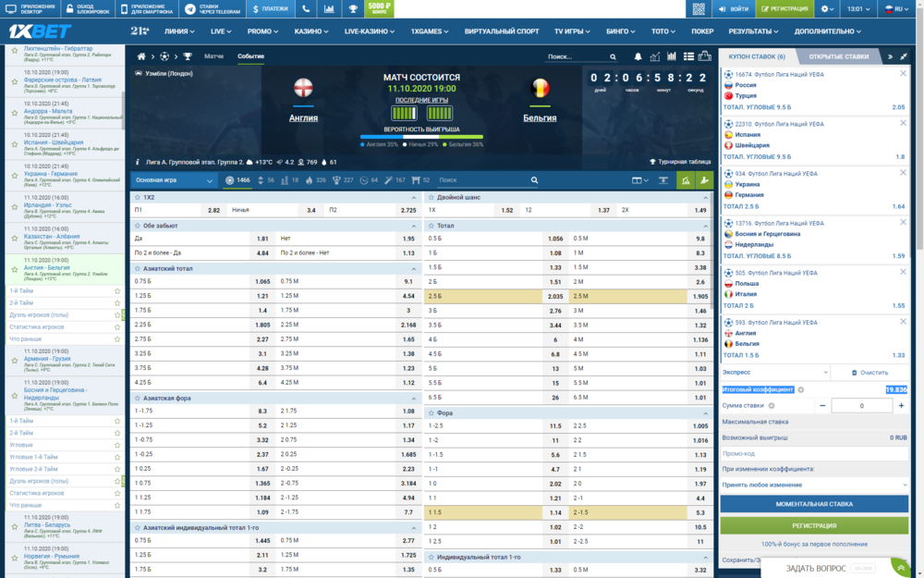Click the football breadcrumb icon

(164, 56)
